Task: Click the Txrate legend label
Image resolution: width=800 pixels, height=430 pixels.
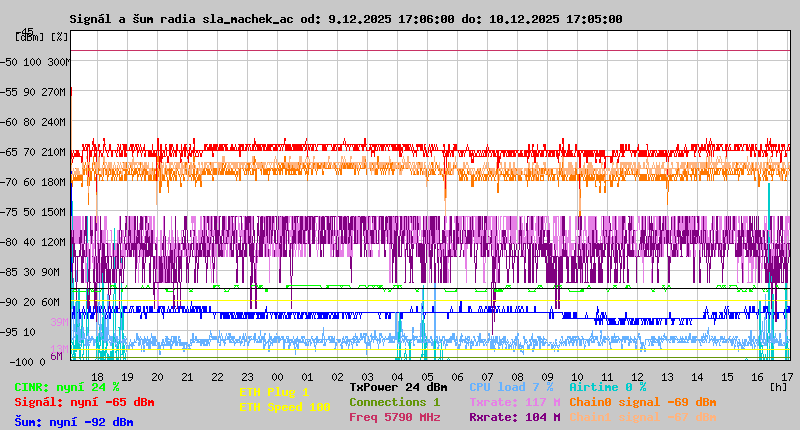Action: click(514, 402)
